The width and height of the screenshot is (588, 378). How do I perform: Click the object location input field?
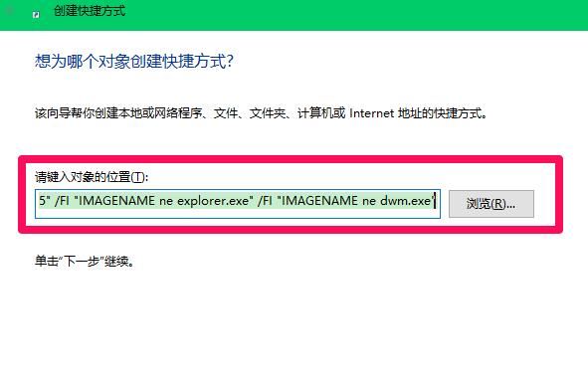click(238, 204)
